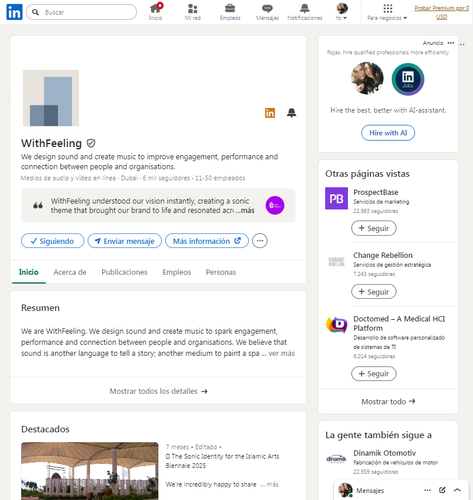Click Mostrar todos los detalles
Image resolution: width=473 pixels, height=500 pixels.
click(158, 391)
